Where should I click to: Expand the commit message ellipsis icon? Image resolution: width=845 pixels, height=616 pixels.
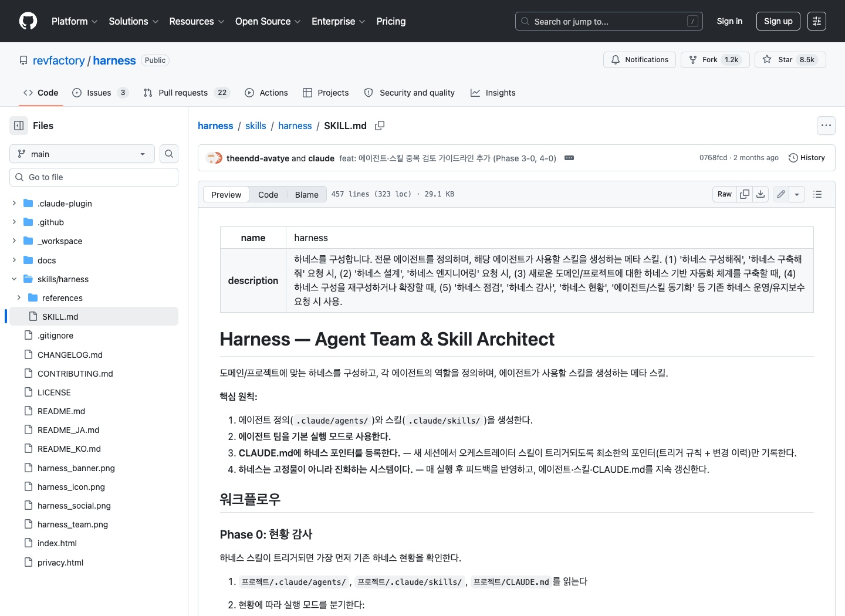(x=569, y=158)
